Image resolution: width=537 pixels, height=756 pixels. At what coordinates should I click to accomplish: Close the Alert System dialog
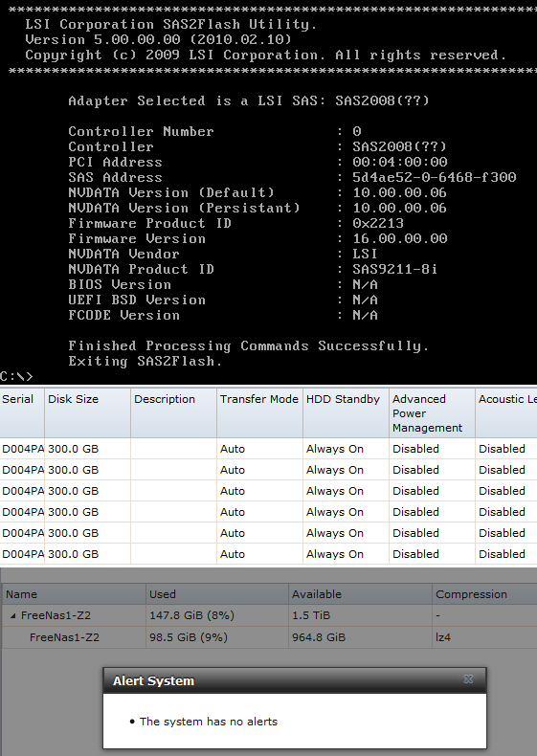pyautogui.click(x=468, y=678)
